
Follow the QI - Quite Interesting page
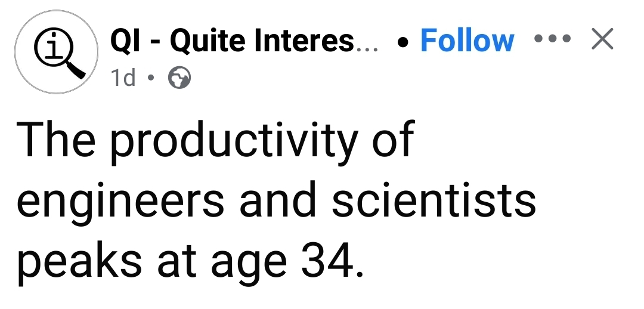point(467,41)
